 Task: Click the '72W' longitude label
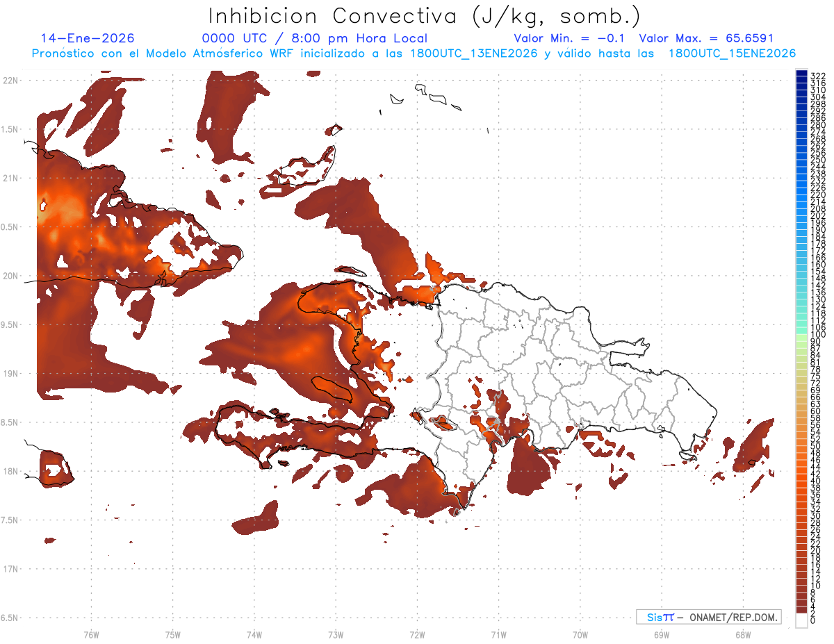tap(417, 634)
